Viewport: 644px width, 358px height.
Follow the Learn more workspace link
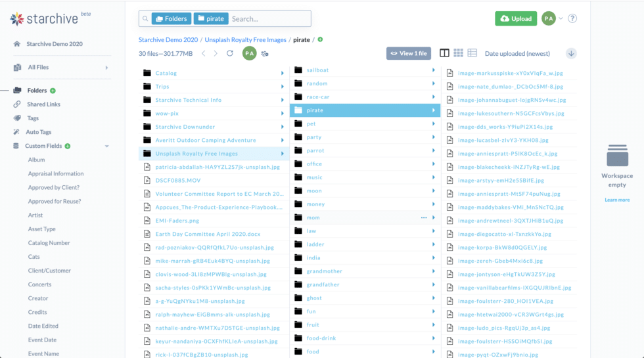(x=617, y=200)
